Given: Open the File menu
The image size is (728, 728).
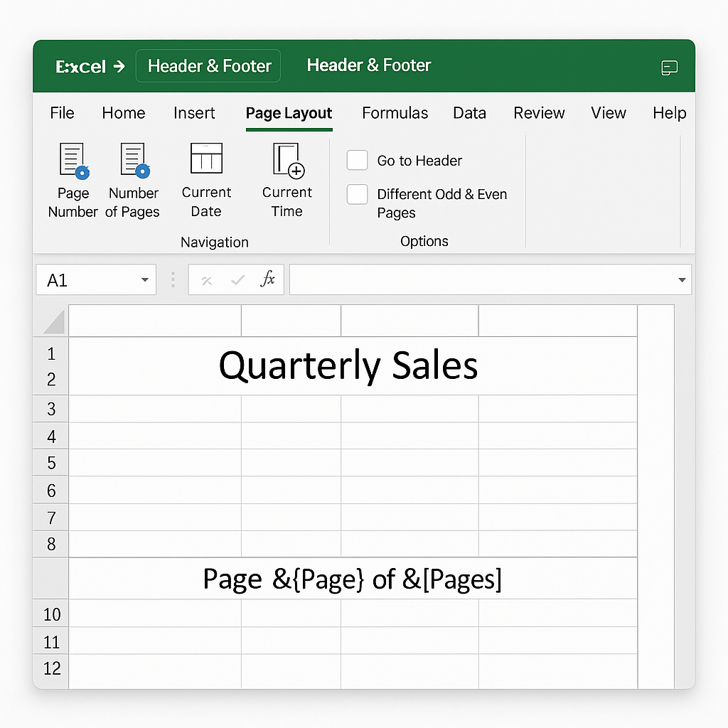Looking at the screenshot, I should pos(62,113).
